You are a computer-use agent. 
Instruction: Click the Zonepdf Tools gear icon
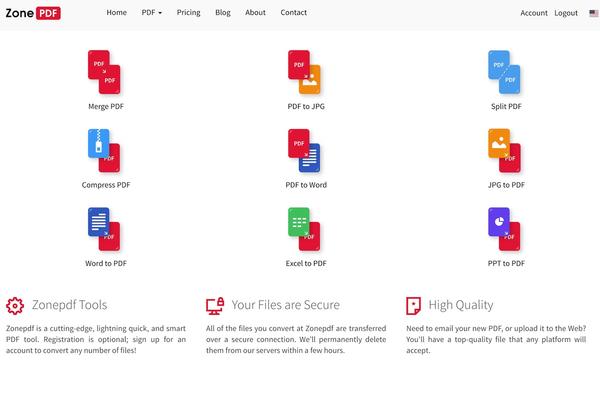click(x=15, y=306)
